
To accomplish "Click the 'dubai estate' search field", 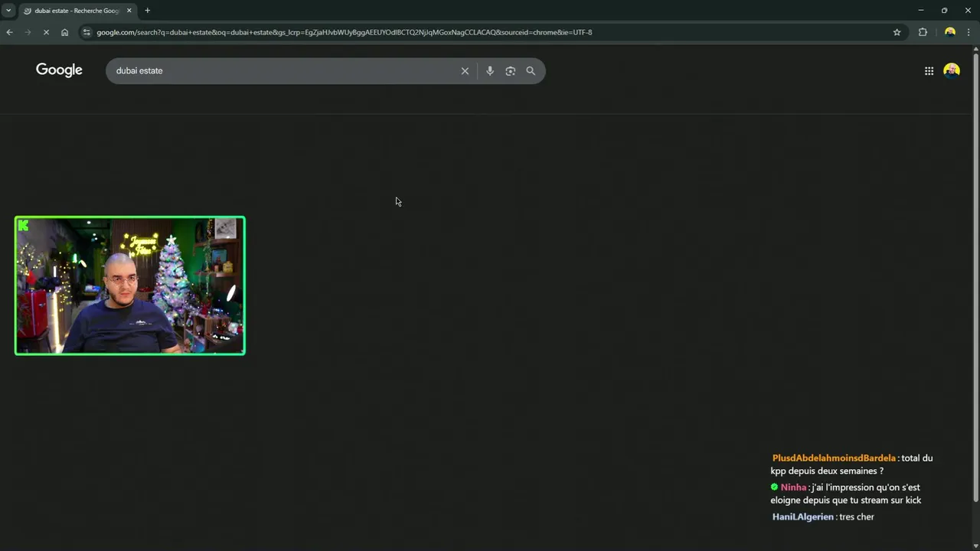I will (283, 70).
